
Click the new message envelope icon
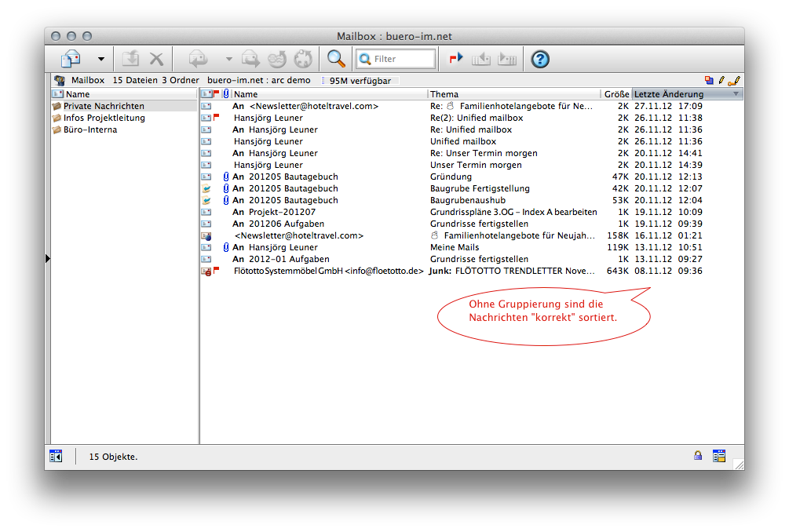pos(71,59)
